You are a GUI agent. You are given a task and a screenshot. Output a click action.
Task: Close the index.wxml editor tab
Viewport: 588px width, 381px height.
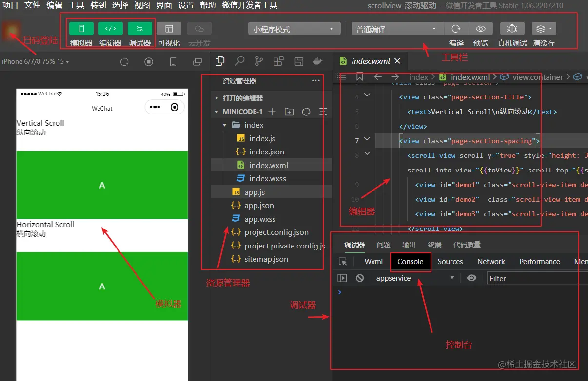click(397, 61)
